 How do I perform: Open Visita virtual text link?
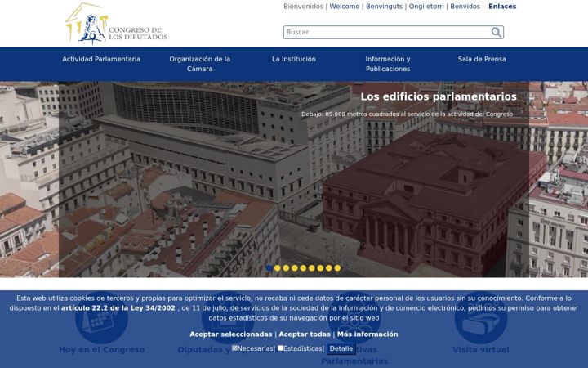coord(481,350)
